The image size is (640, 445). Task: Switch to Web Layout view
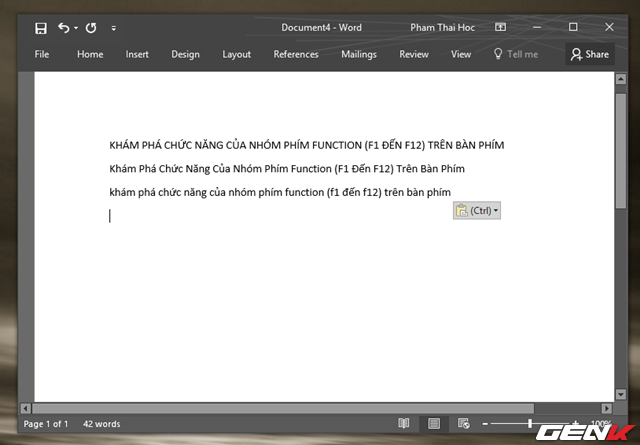(x=464, y=424)
